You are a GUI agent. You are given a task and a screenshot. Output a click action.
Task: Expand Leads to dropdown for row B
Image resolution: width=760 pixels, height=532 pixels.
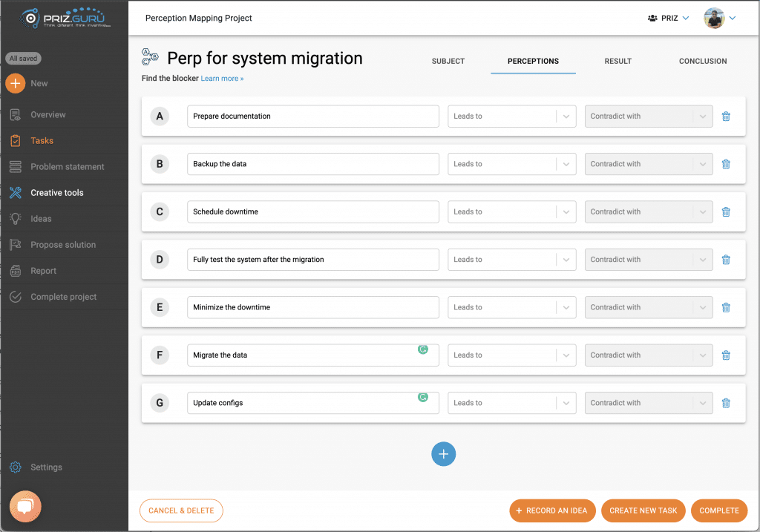point(566,164)
